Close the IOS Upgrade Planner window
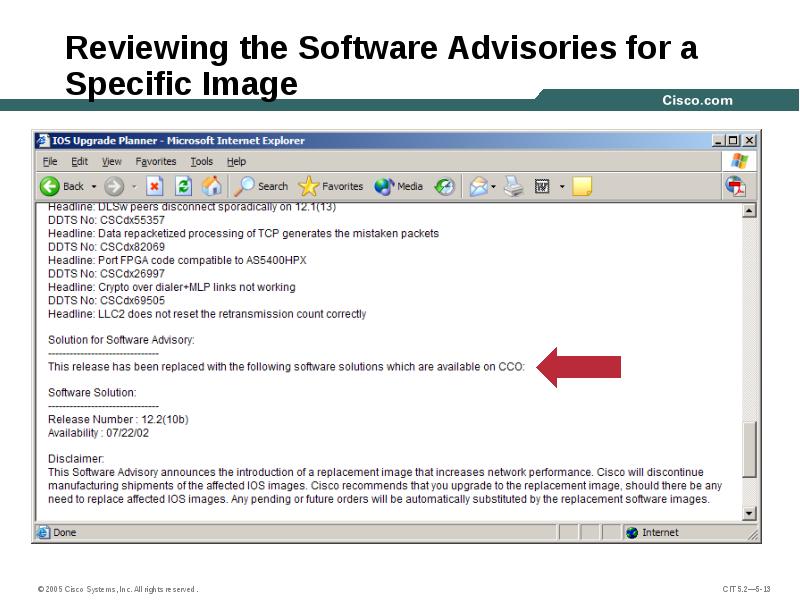 tap(748, 140)
